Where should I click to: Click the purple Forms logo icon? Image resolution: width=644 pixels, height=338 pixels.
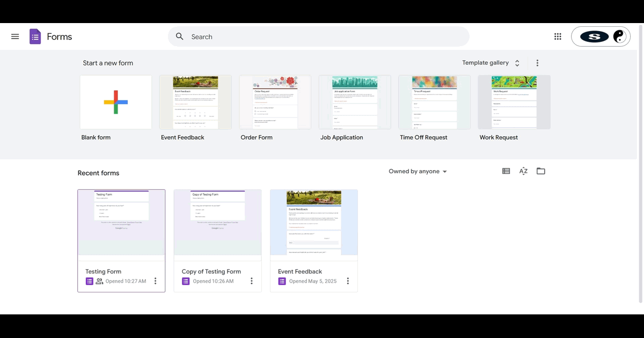[35, 36]
